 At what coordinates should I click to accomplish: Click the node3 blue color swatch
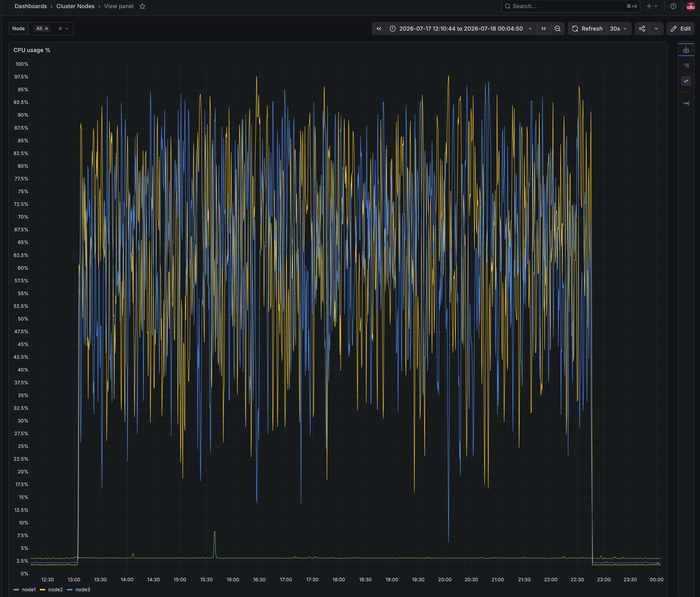70,590
